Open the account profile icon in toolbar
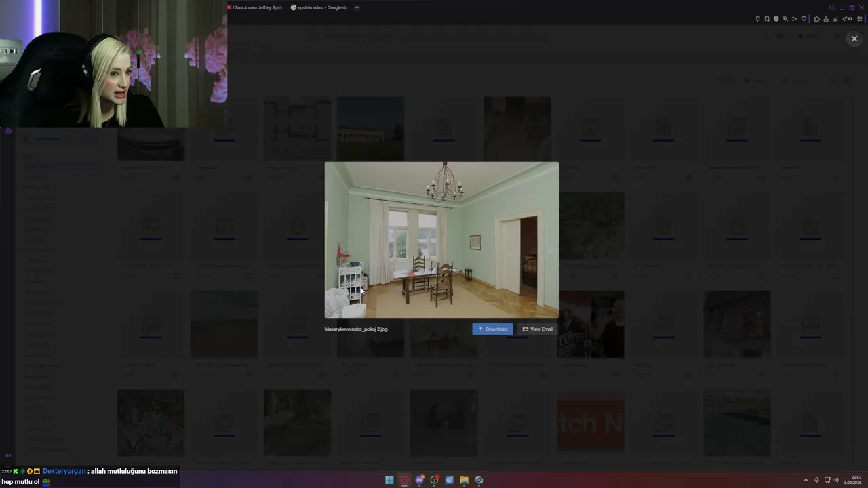Screen dimensions: 868x488 (x=826, y=19)
